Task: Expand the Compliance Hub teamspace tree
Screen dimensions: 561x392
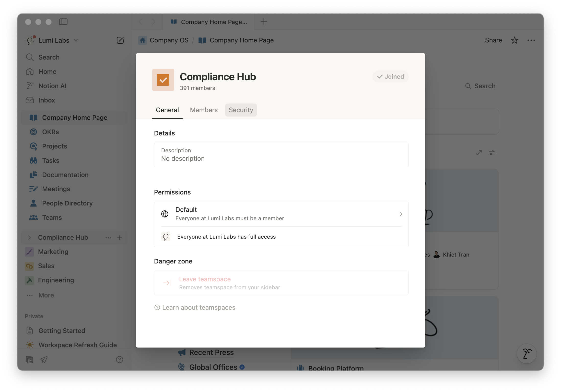Action: [x=29, y=238]
